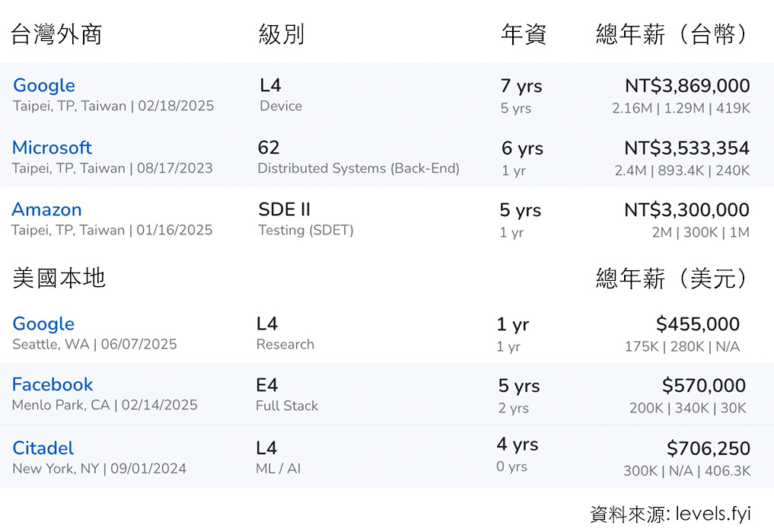Click the 級別 column header
774x532 pixels.
(x=282, y=34)
